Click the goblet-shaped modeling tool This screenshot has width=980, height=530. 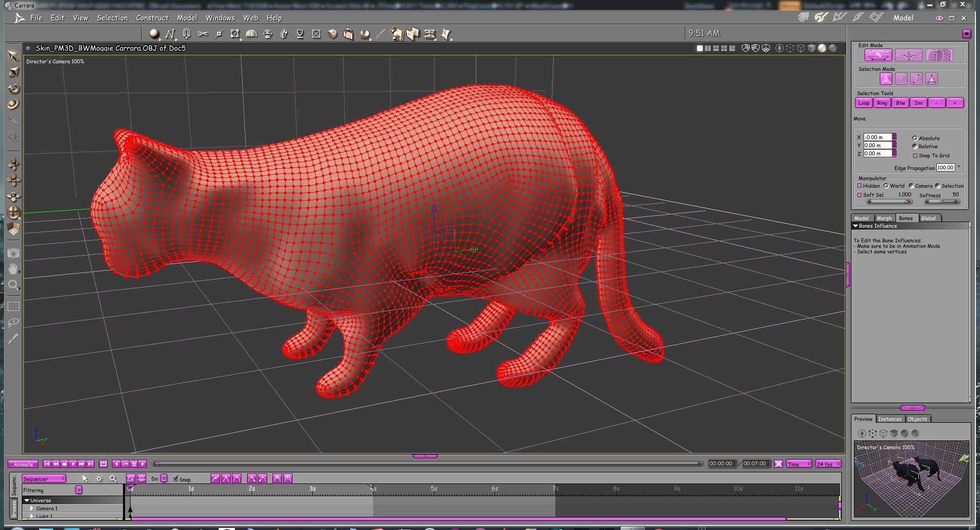pyautogui.click(x=300, y=34)
